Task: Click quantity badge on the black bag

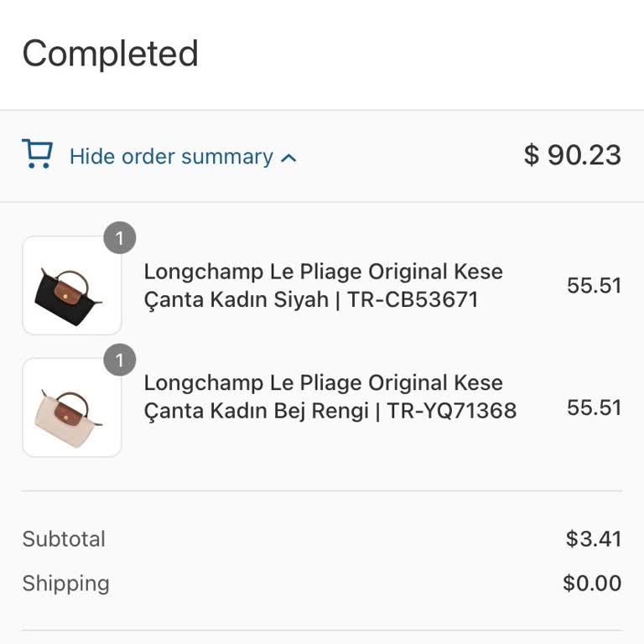Action: (120, 238)
